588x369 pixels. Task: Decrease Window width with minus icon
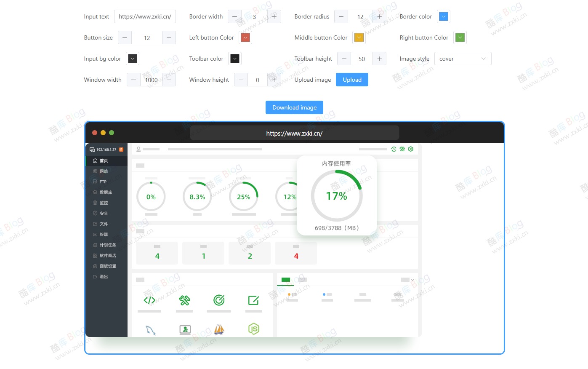[134, 80]
